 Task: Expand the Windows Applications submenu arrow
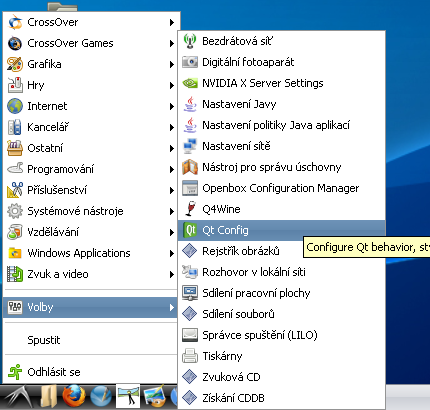pyautogui.click(x=172, y=253)
